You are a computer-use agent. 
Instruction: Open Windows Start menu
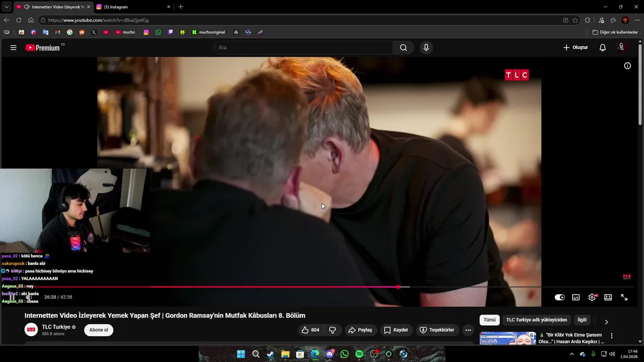241,354
